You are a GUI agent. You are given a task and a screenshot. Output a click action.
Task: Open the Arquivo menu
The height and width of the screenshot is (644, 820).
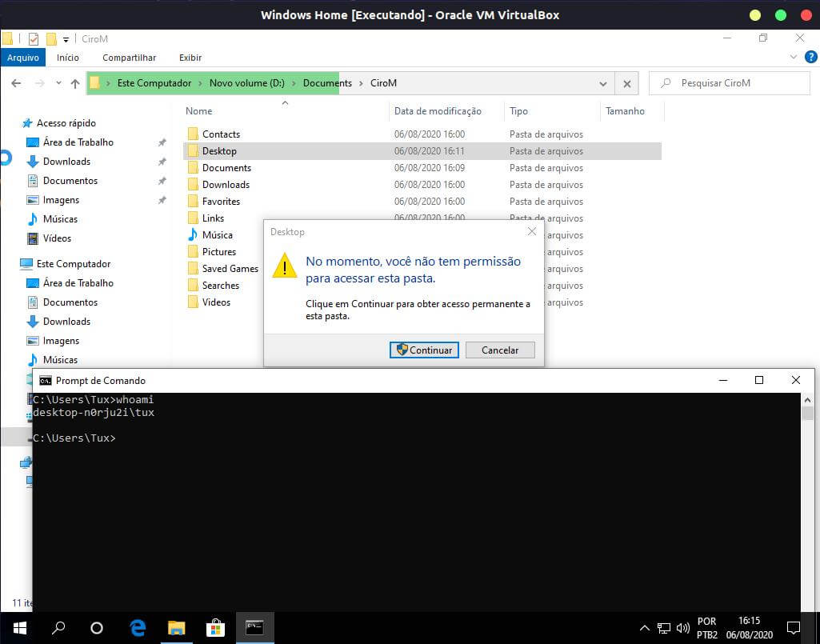[x=23, y=58]
